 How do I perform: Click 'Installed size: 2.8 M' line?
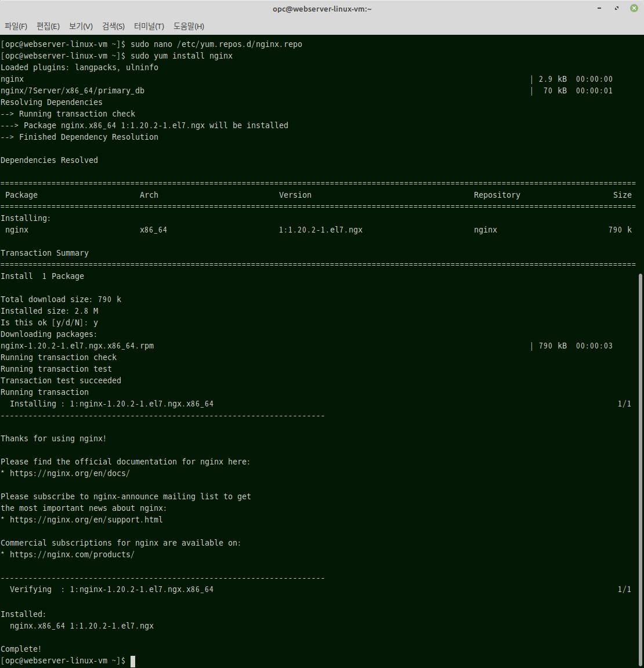click(x=49, y=311)
